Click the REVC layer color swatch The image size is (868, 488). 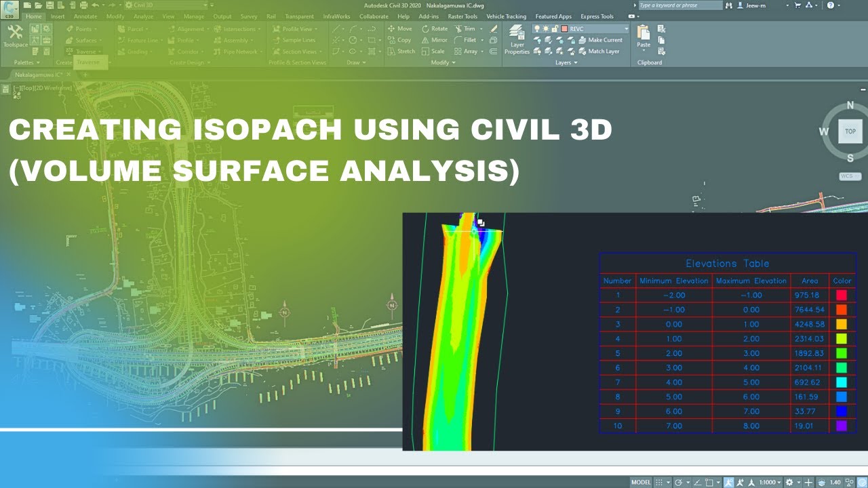(564, 29)
